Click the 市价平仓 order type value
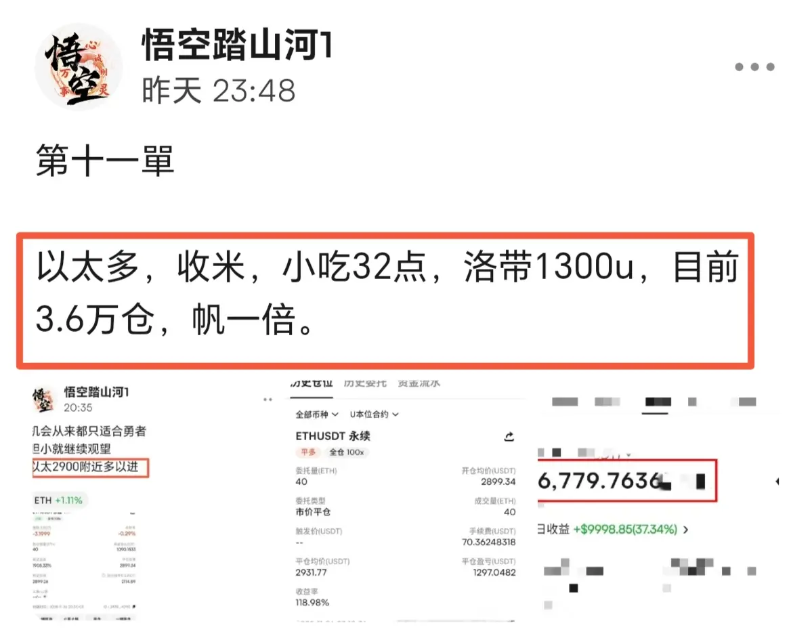Screen dimensions: 812x644 313,512
